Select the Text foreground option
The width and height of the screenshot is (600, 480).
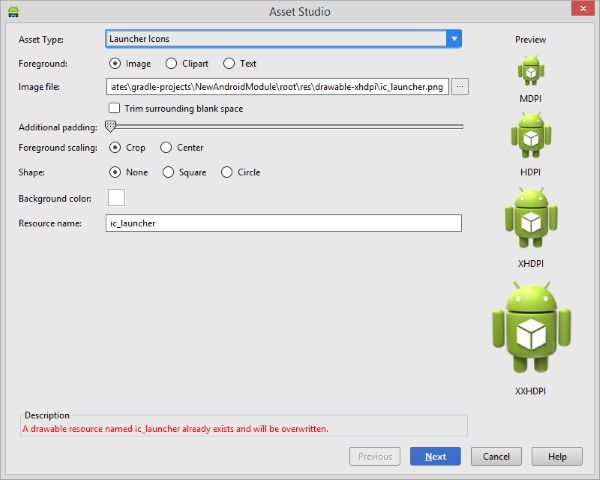(240, 64)
